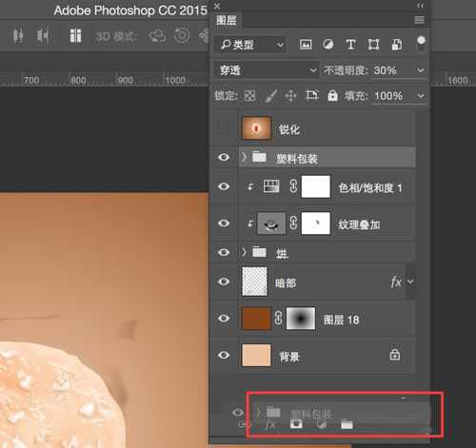
Task: Click the hue/saturation adjustment icon of 色相/饱和度 1
Action: [x=271, y=186]
